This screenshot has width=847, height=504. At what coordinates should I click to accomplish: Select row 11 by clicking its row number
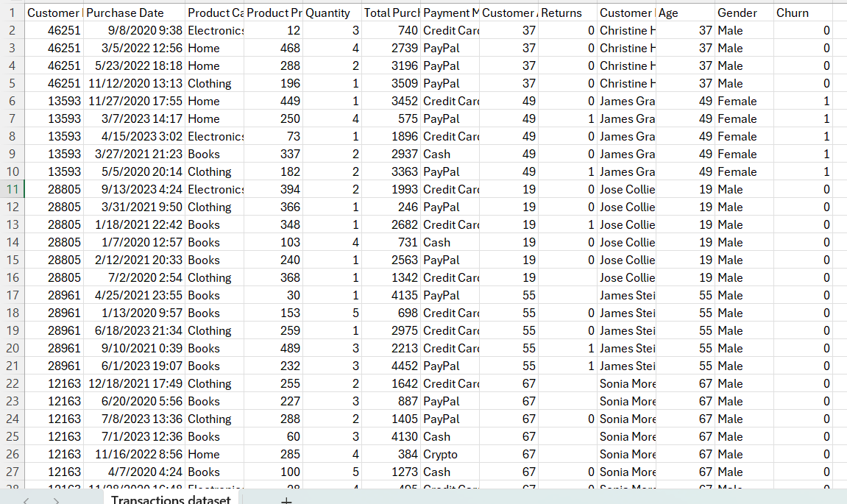pos(12,189)
